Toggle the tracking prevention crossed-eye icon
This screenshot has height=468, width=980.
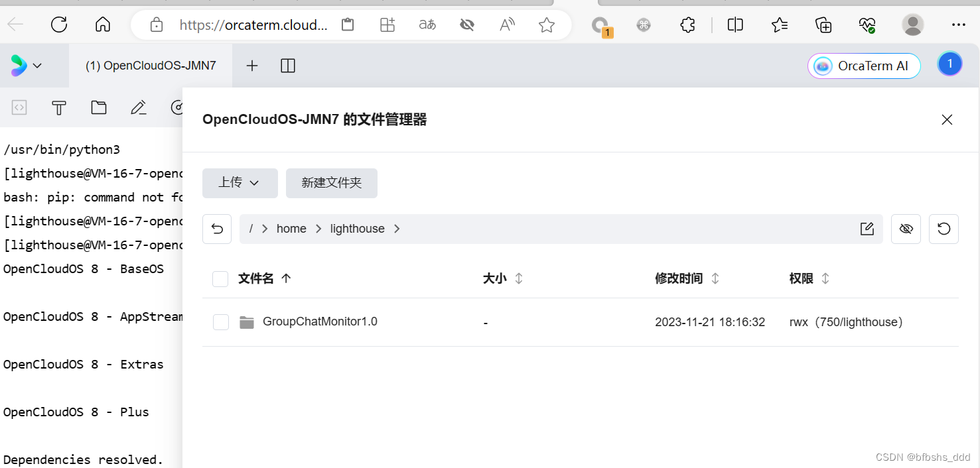click(467, 25)
